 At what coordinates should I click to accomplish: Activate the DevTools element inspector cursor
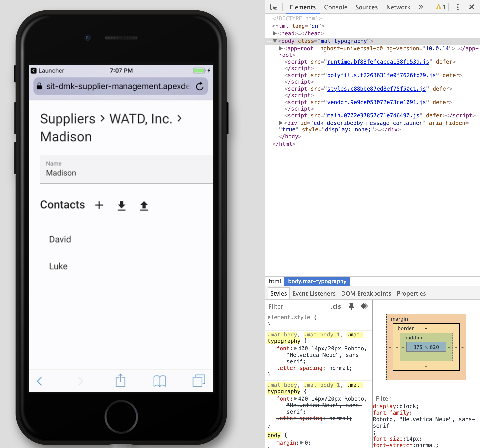[274, 7]
